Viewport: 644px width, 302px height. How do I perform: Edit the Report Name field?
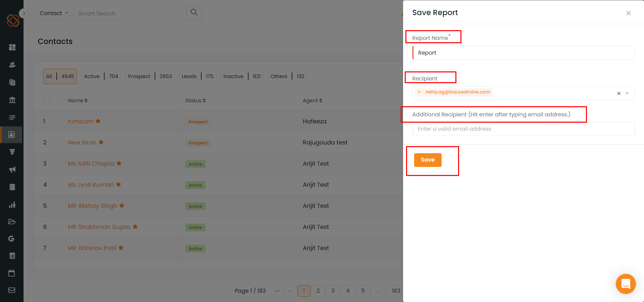tap(524, 53)
